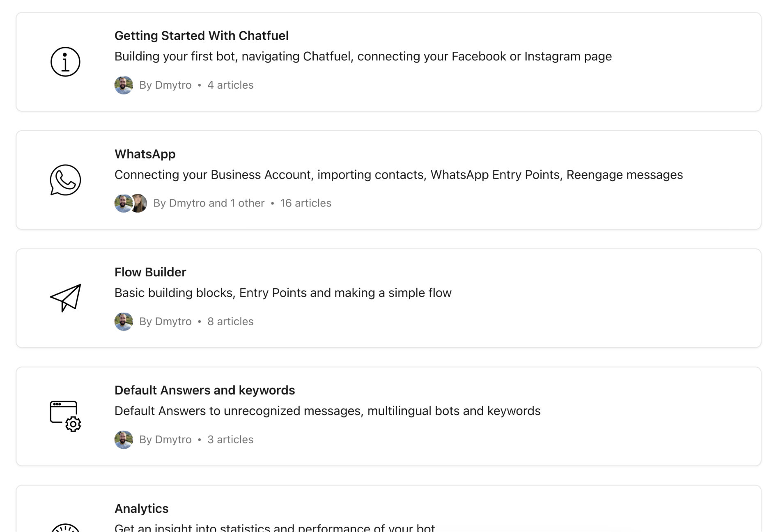Viewport: 776px width, 532px height.
Task: Click the window with gear icon
Action: (65, 416)
